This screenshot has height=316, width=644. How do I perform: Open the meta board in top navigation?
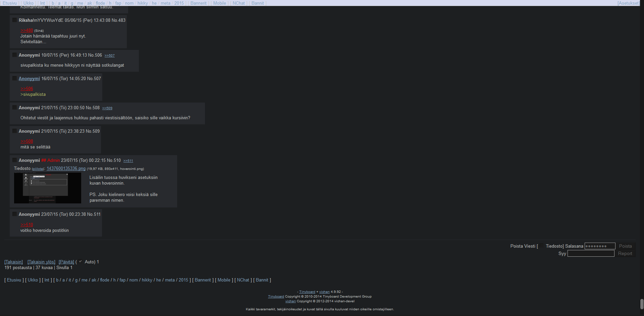click(165, 3)
